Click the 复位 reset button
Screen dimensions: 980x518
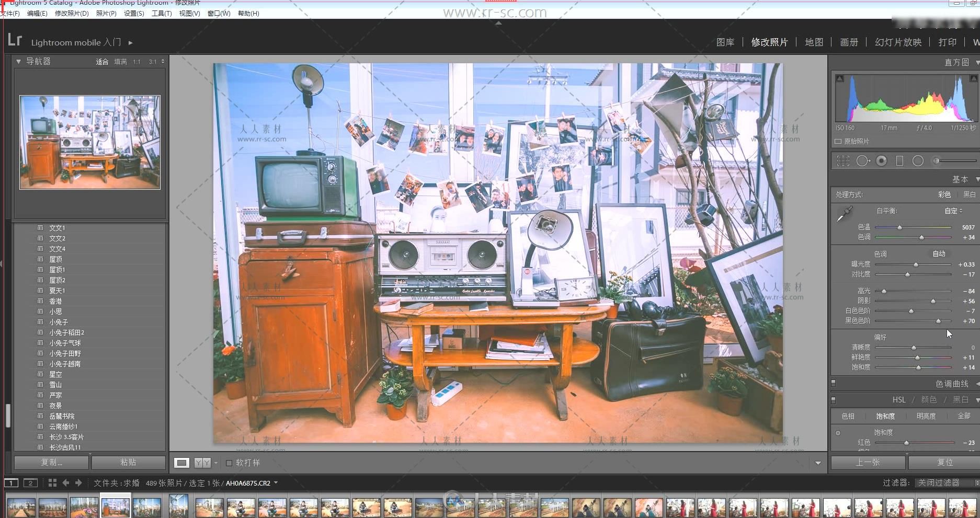[x=945, y=463]
